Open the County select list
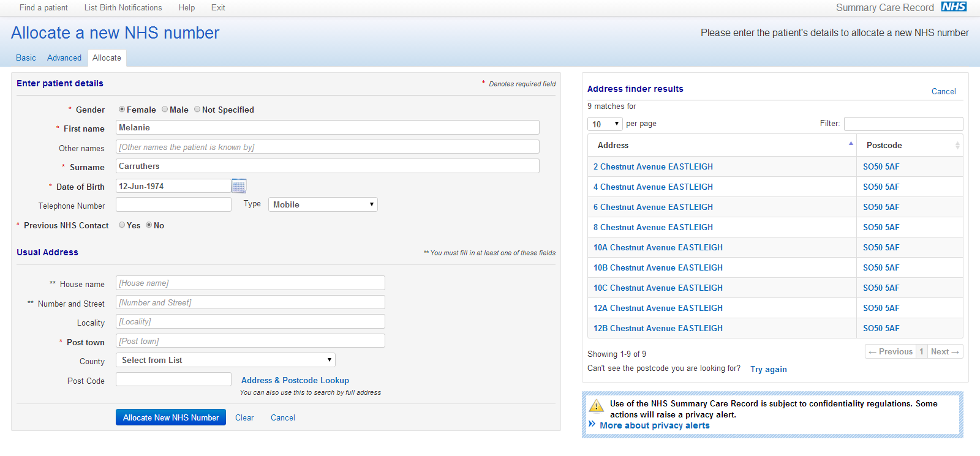The height and width of the screenshot is (456, 980). (225, 360)
